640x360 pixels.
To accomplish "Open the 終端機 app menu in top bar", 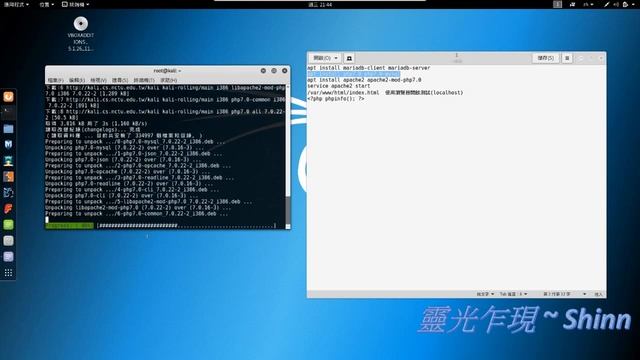I will pos(76,4).
